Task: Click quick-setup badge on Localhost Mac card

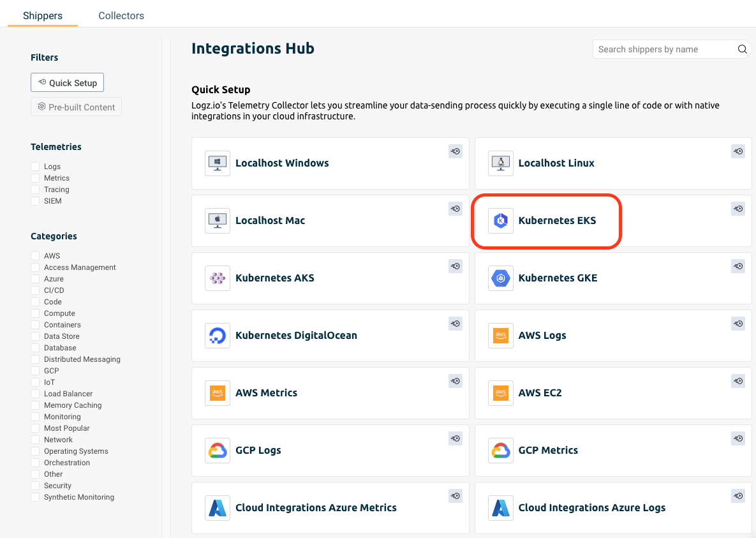Action: (455, 209)
